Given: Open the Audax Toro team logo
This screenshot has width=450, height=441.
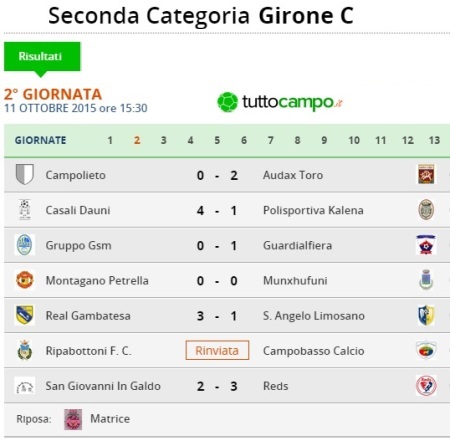Looking at the screenshot, I should (426, 174).
